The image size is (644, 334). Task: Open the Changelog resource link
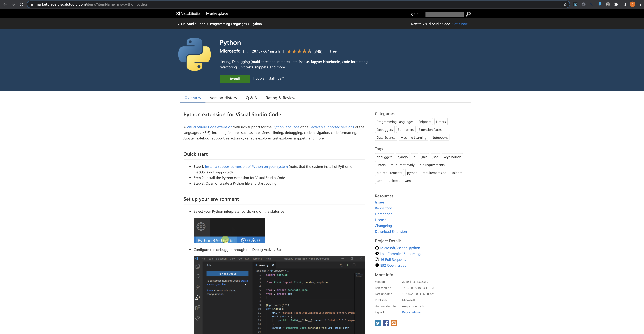[x=383, y=226]
